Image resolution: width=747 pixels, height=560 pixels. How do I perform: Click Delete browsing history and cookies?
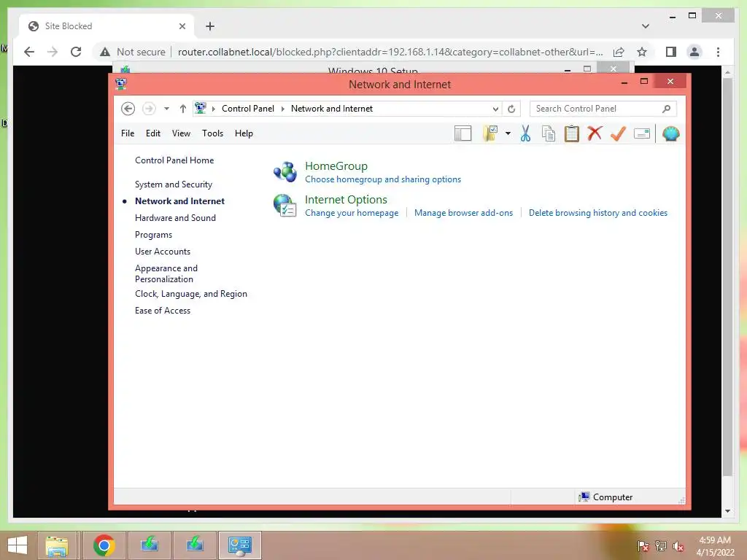coord(598,213)
